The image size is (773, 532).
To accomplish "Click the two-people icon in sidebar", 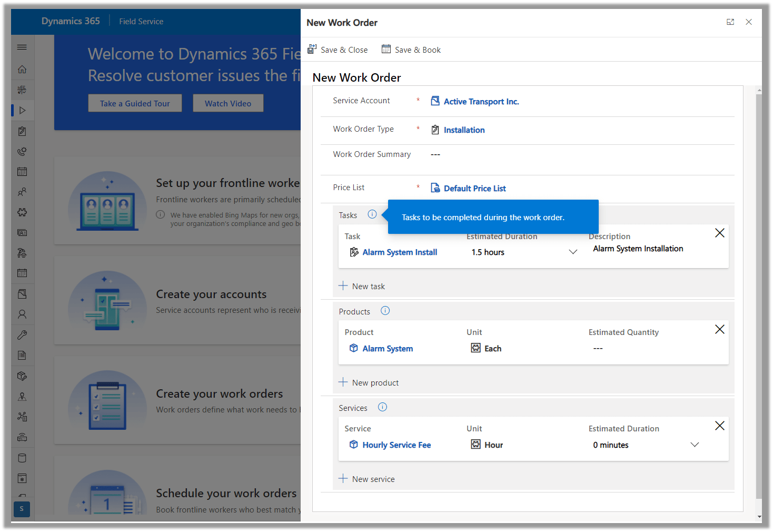I will tap(22, 192).
